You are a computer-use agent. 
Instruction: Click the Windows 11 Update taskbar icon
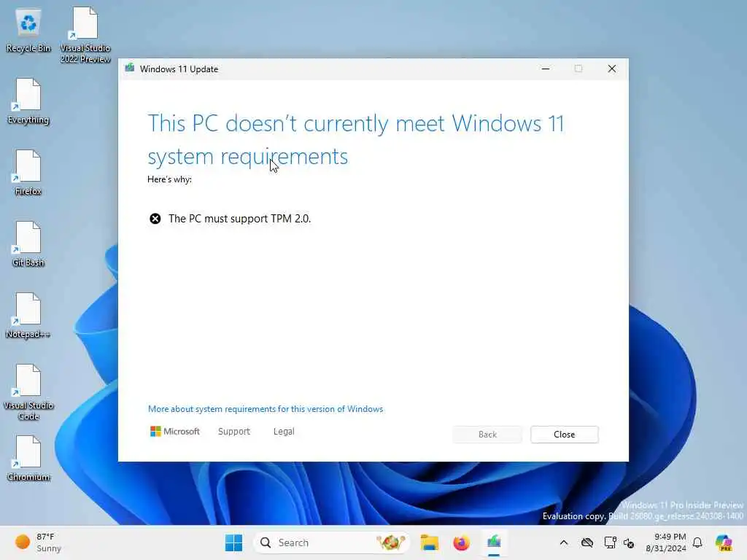(x=494, y=542)
